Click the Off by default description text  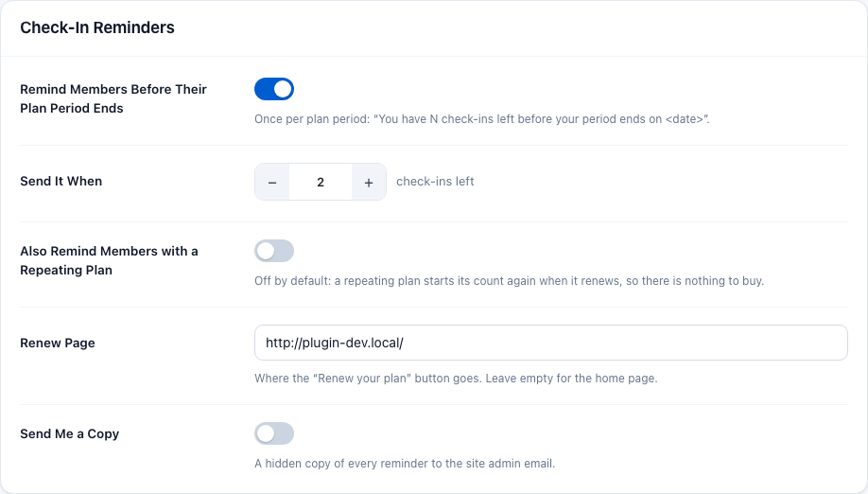click(x=510, y=281)
